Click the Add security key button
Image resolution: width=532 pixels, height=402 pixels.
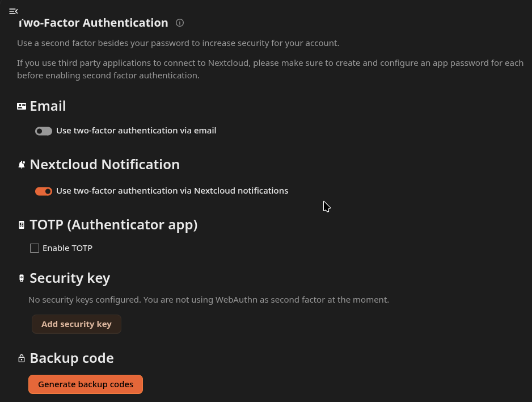point(77,324)
